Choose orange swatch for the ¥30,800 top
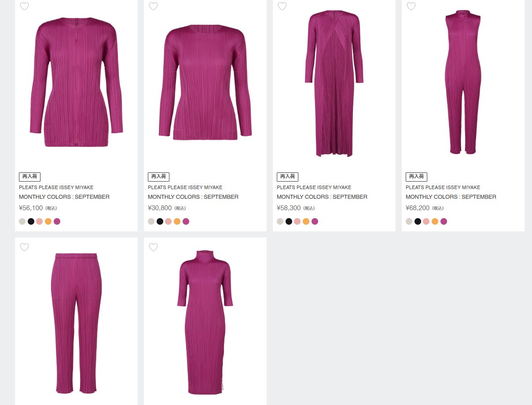 (177, 221)
